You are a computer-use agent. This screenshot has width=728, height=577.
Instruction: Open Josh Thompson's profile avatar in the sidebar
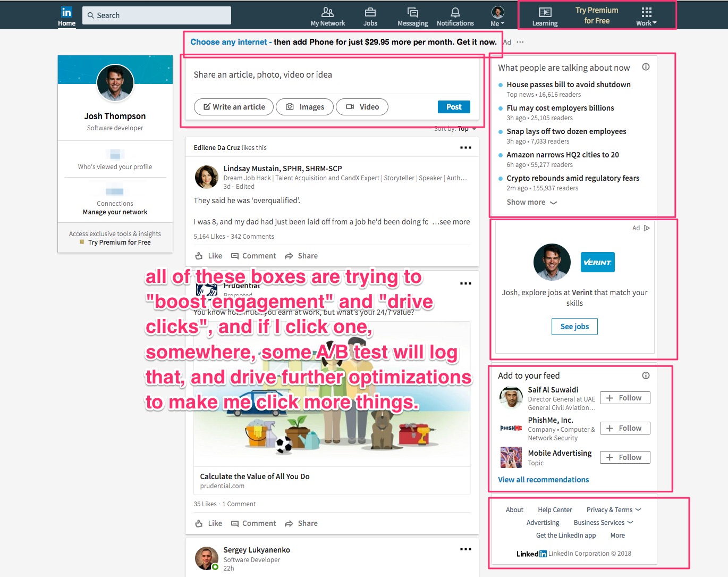pyautogui.click(x=115, y=83)
